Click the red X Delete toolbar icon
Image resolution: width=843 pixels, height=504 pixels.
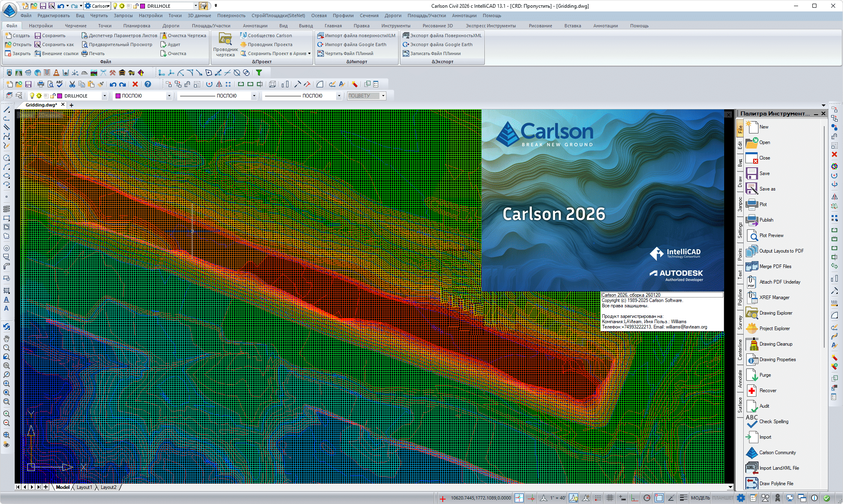click(x=135, y=84)
